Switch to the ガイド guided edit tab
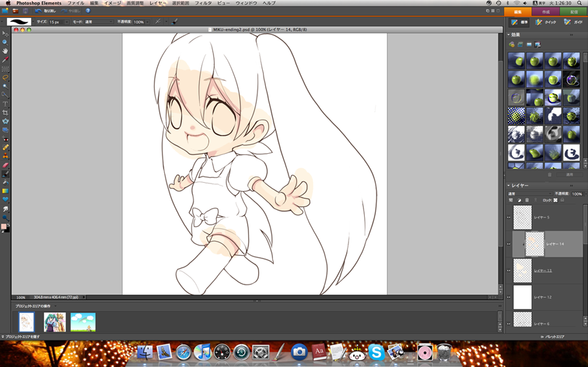The height and width of the screenshot is (367, 588). (574, 23)
